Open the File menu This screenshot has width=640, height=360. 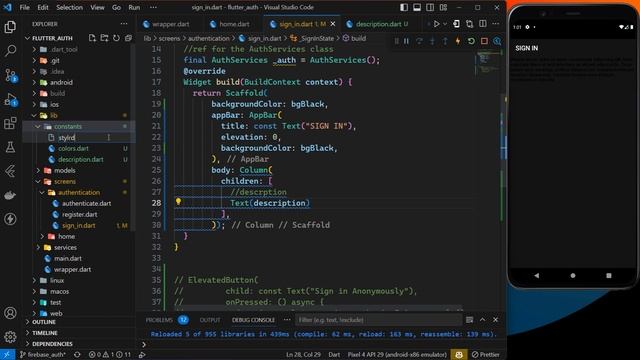[x=24, y=7]
